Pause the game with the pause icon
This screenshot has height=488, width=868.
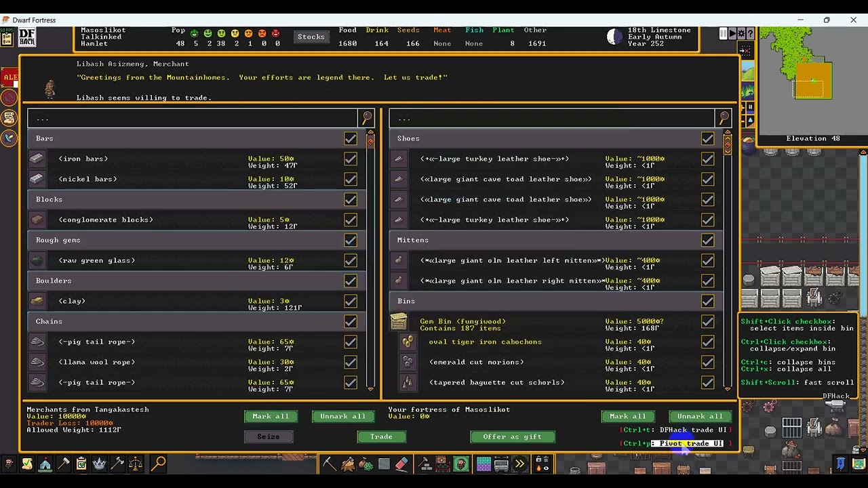pyautogui.click(x=723, y=34)
